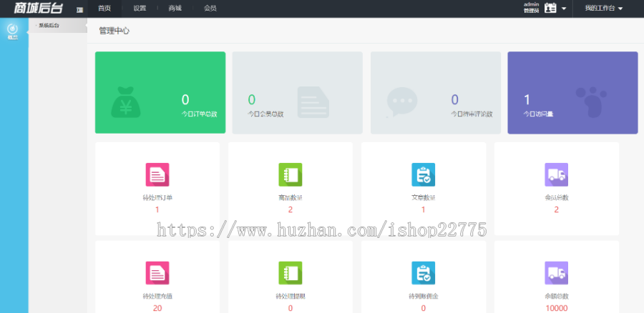Image resolution: width=644 pixels, height=313 pixels.
Task: Select the 概览 dashboard sidebar icon
Action: tap(13, 32)
